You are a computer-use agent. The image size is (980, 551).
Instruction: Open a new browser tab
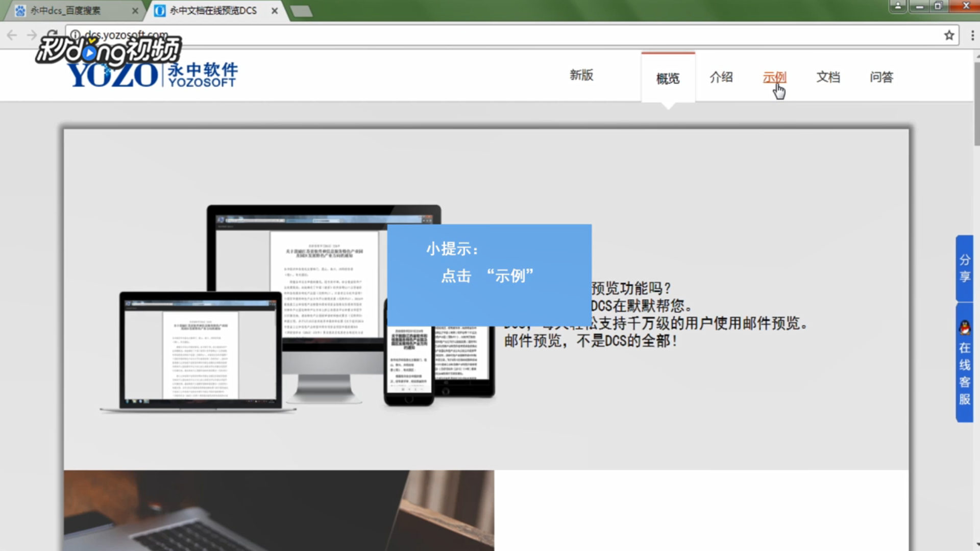(x=301, y=11)
